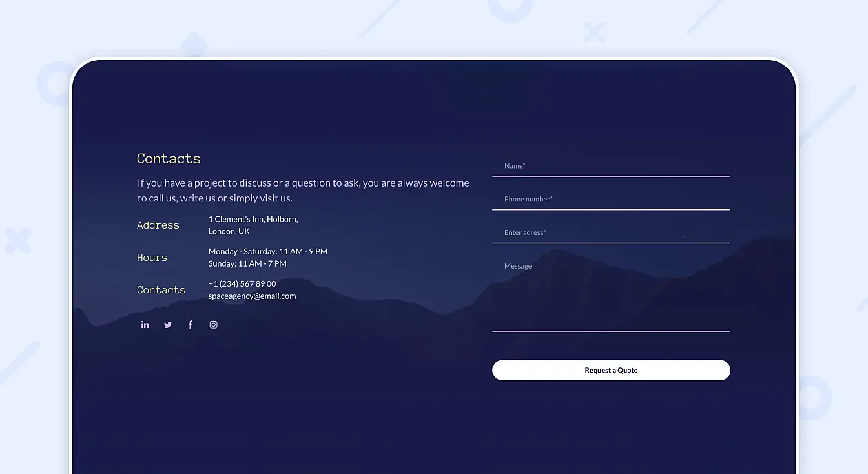
Task: Click the phone number +1 (234) 567 89 00
Action: (x=242, y=283)
